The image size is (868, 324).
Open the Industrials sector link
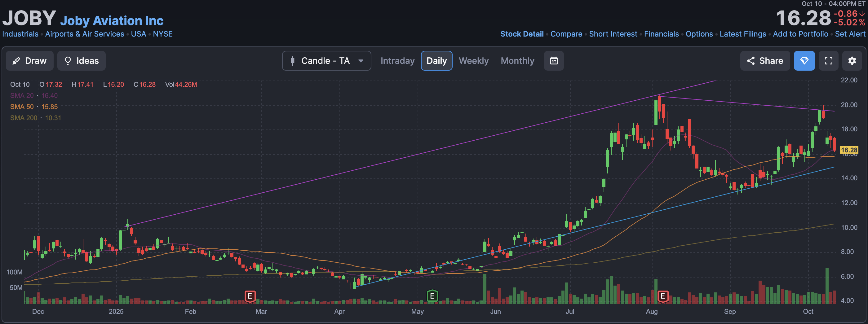click(20, 34)
